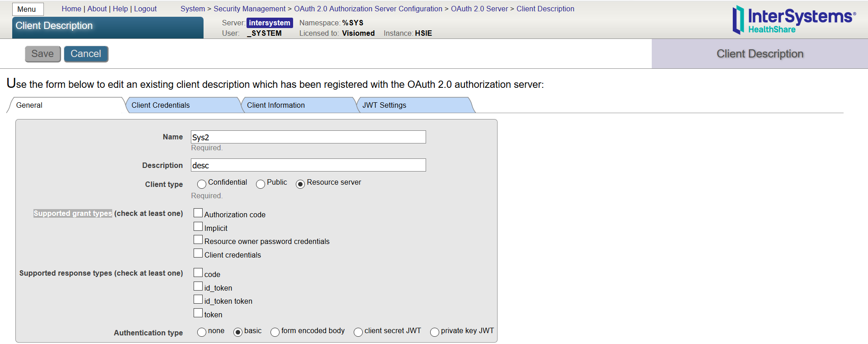Image resolution: width=868 pixels, height=344 pixels.
Task: Select client secret JWT authentication
Action: [358, 333]
